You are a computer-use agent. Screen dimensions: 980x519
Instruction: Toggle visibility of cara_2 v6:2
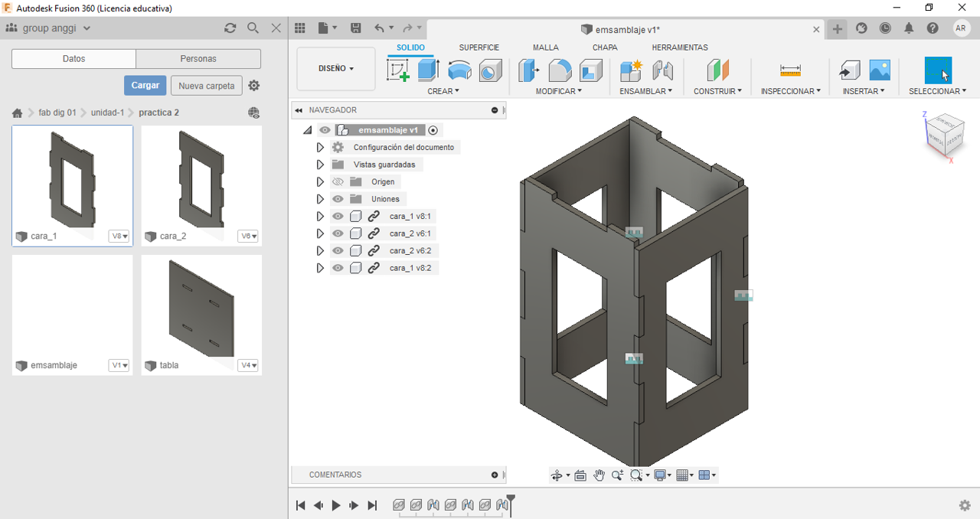tap(338, 251)
